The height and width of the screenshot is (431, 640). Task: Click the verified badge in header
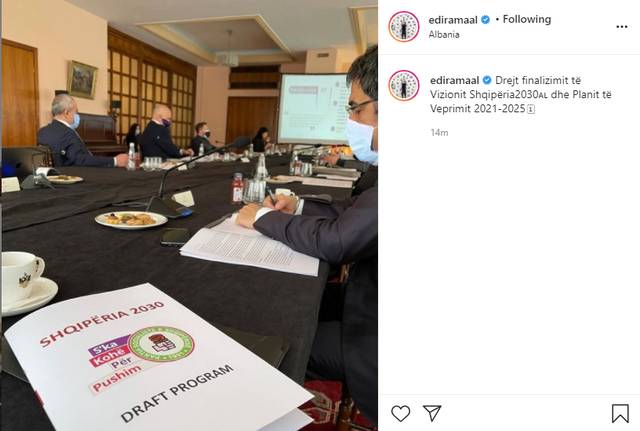[x=485, y=20]
